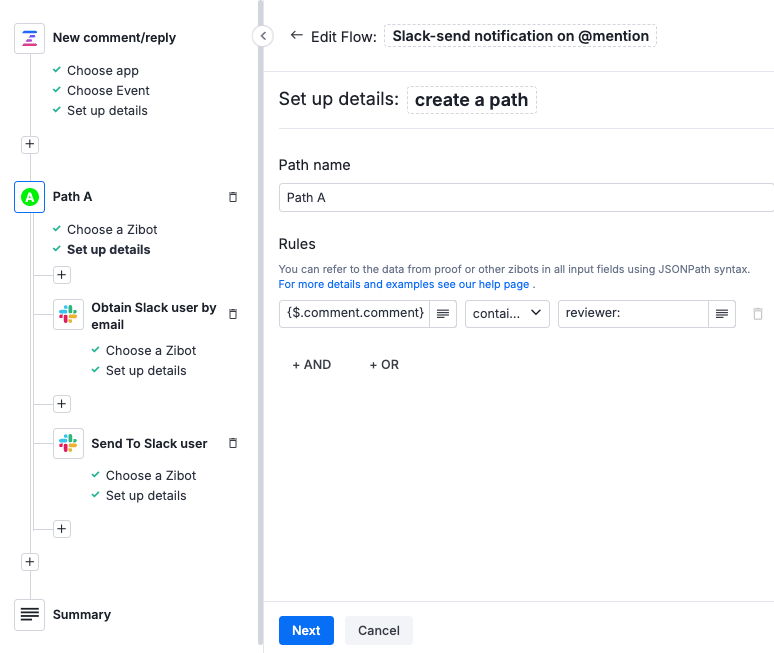This screenshot has width=774, height=653.
Task: Select Choose Event step
Action: pos(108,90)
